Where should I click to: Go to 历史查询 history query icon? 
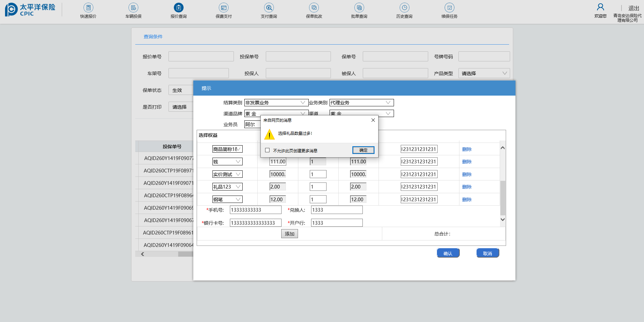pyautogui.click(x=404, y=8)
